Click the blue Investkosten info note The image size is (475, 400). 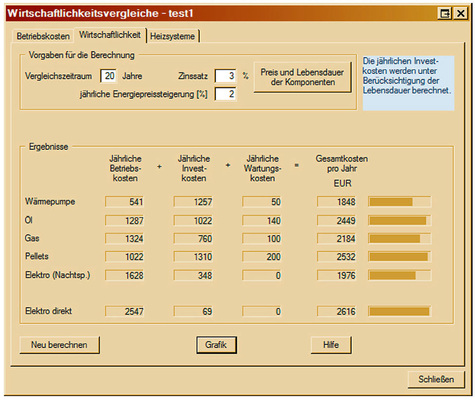(408, 83)
